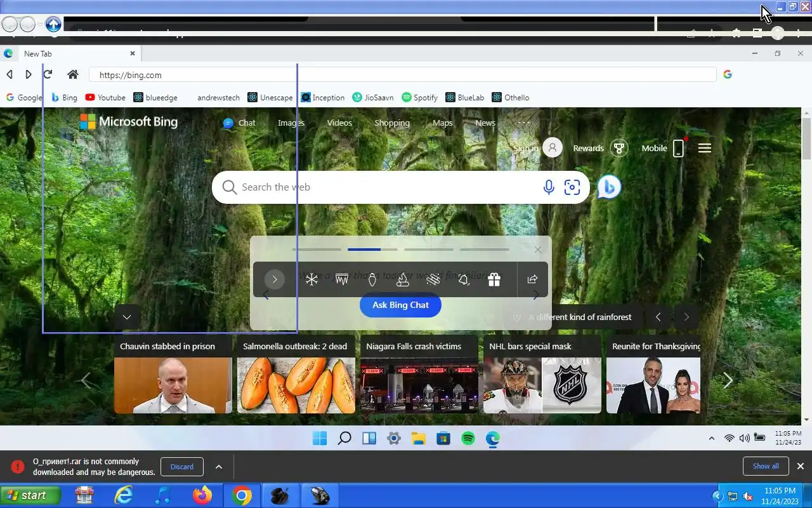This screenshot has width=812, height=508.
Task: Go forward with the right triangle button
Action: (x=29, y=75)
